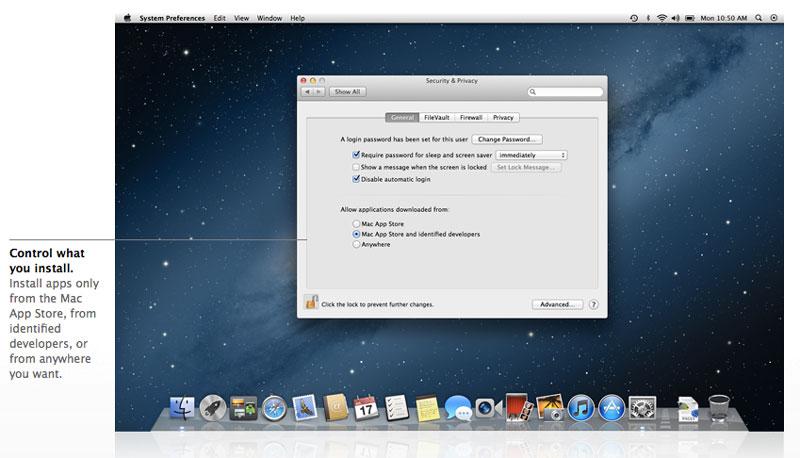Toggle Require password for sleep checkbox
Image resolution: width=800 pixels, height=458 pixels.
[356, 155]
